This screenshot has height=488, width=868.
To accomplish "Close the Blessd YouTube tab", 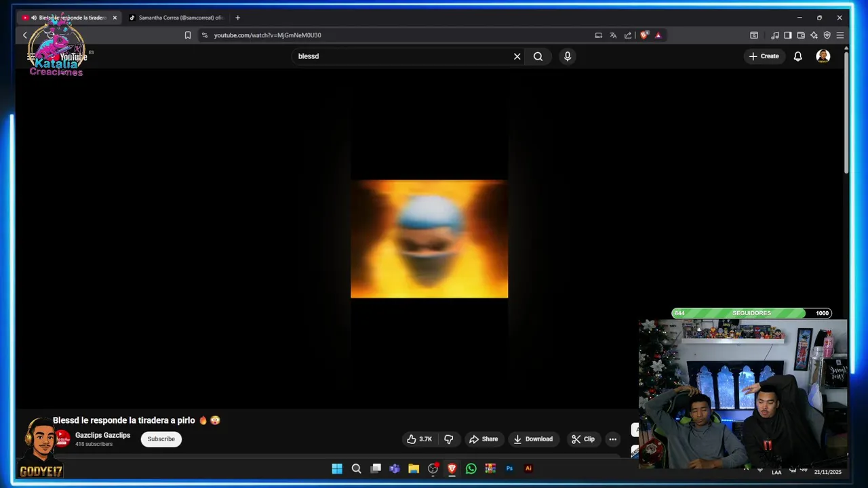I will click(x=115, y=18).
